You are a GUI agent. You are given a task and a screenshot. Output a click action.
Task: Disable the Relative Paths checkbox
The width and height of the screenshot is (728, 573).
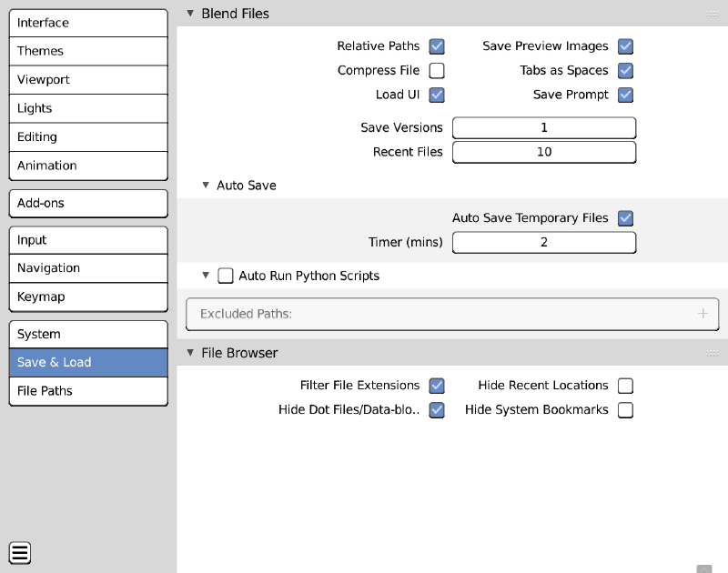[437, 46]
